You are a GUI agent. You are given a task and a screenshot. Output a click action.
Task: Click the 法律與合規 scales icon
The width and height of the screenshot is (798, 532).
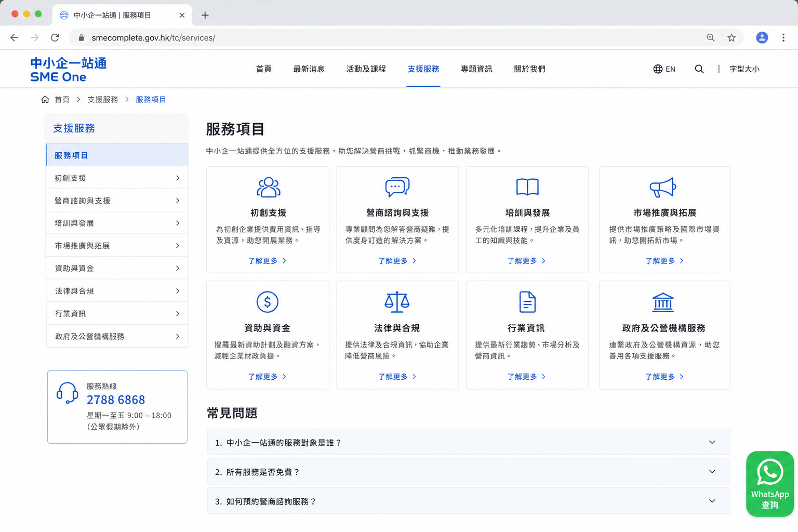point(397,302)
